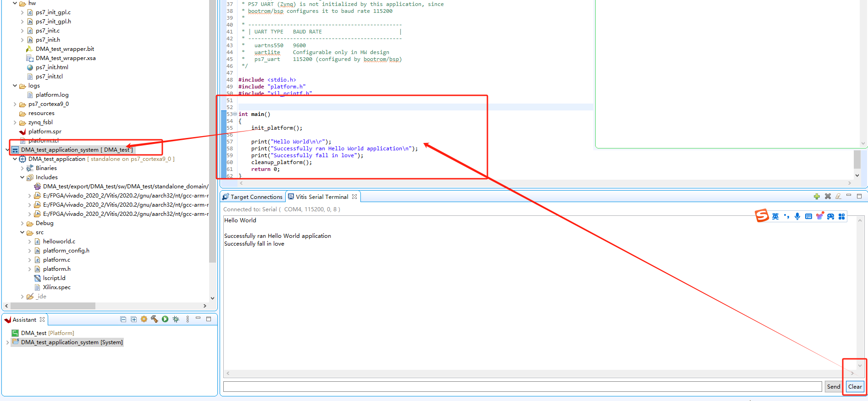Toggle Sogou punctuation mode
868x401 pixels.
pos(786,216)
